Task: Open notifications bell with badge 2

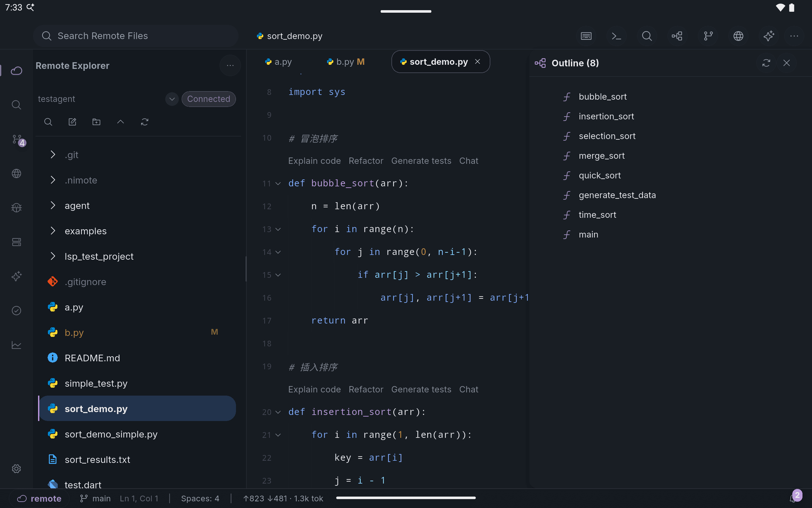Action: click(796, 497)
